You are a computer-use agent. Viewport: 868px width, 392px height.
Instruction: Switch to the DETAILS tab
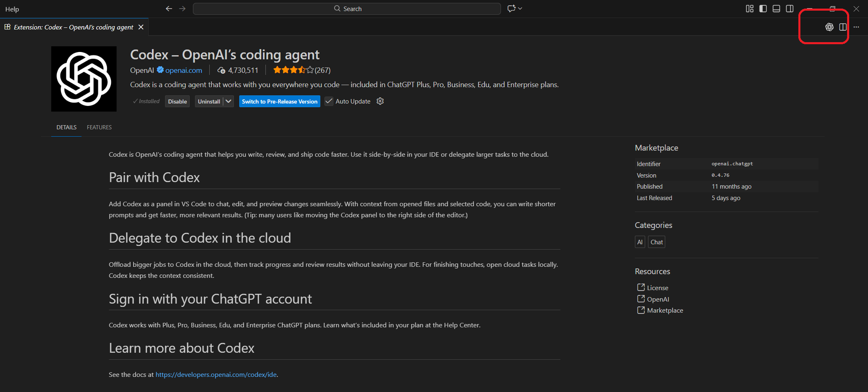tap(66, 127)
